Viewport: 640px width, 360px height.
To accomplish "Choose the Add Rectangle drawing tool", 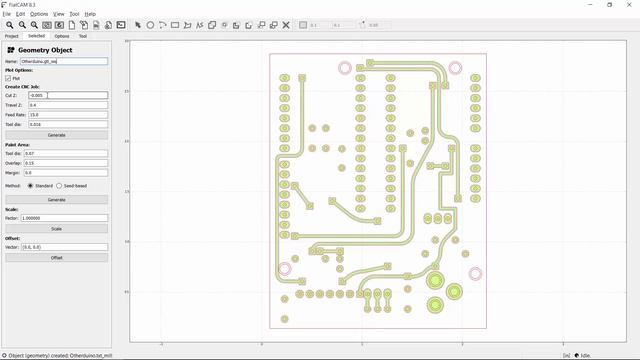I will coord(175,25).
